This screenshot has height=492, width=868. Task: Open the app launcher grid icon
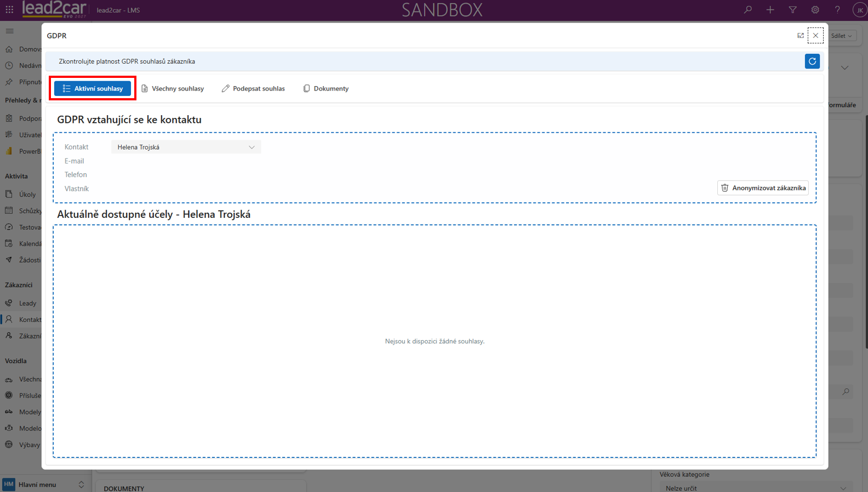click(9, 10)
